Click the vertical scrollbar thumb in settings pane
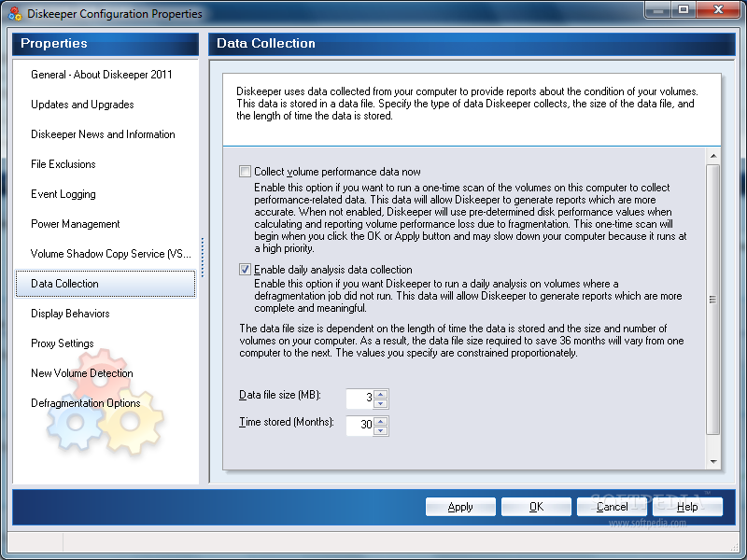Viewport: 747px width, 560px height. [713, 300]
